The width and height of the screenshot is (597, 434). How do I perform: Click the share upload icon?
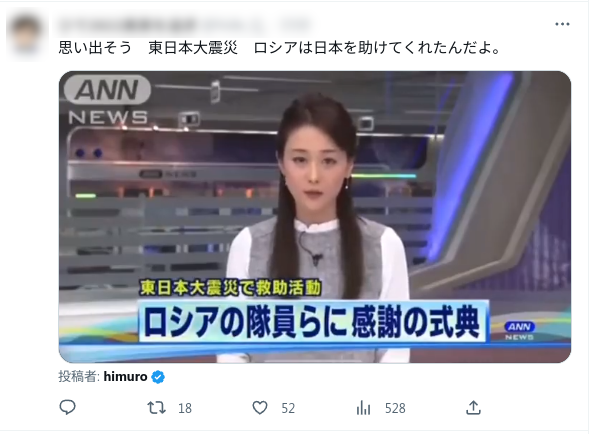(x=473, y=407)
